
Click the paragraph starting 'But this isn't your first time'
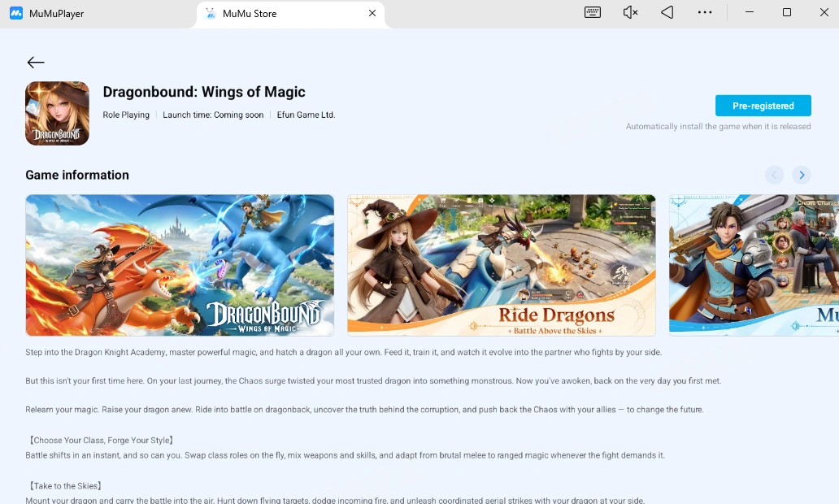pos(373,381)
